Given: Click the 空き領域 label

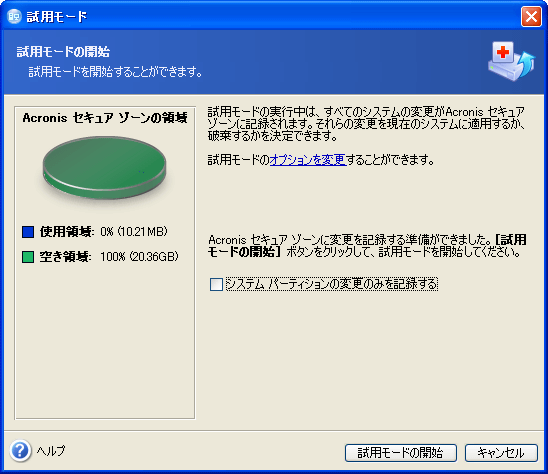Looking at the screenshot, I should [65, 257].
